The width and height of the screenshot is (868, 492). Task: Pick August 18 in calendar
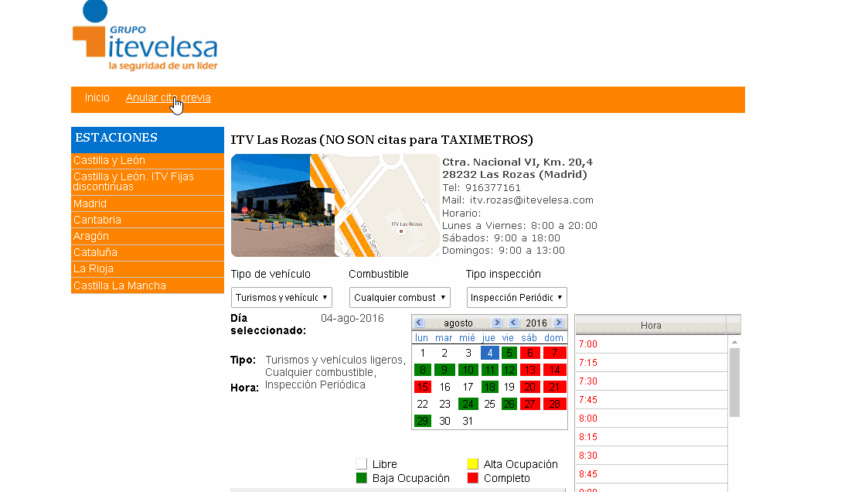490,388
